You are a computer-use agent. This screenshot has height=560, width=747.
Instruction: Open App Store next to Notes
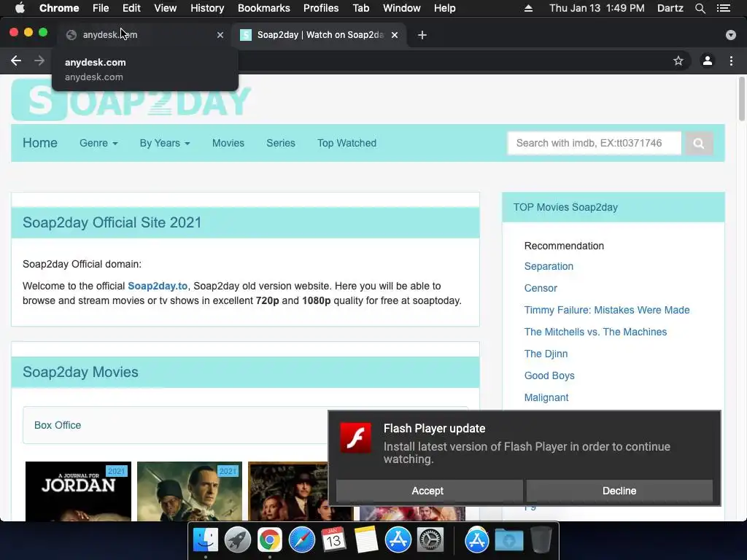click(398, 540)
